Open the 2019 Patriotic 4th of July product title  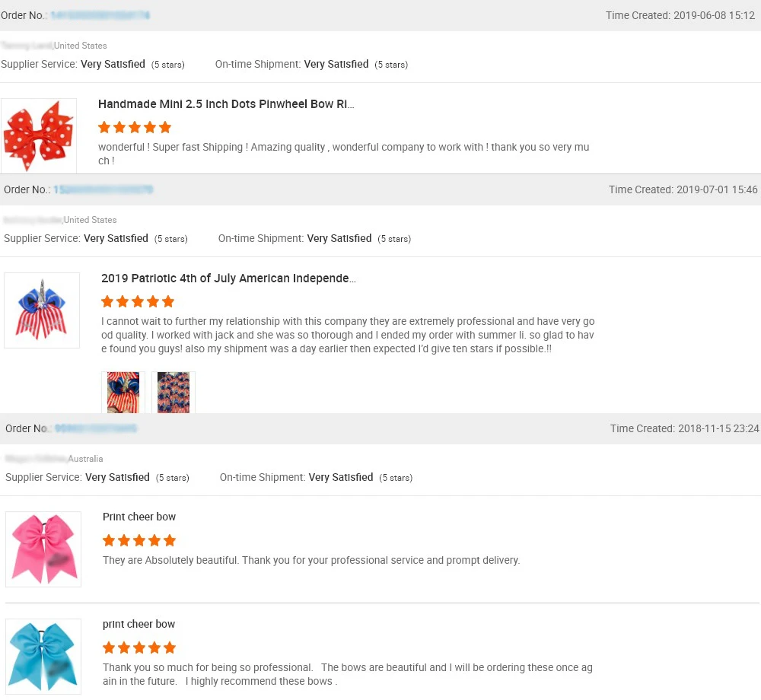(x=228, y=278)
